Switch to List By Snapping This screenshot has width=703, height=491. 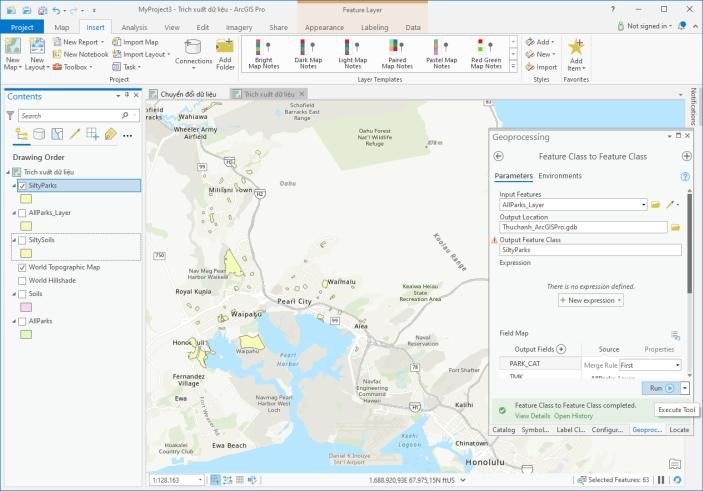(92, 134)
